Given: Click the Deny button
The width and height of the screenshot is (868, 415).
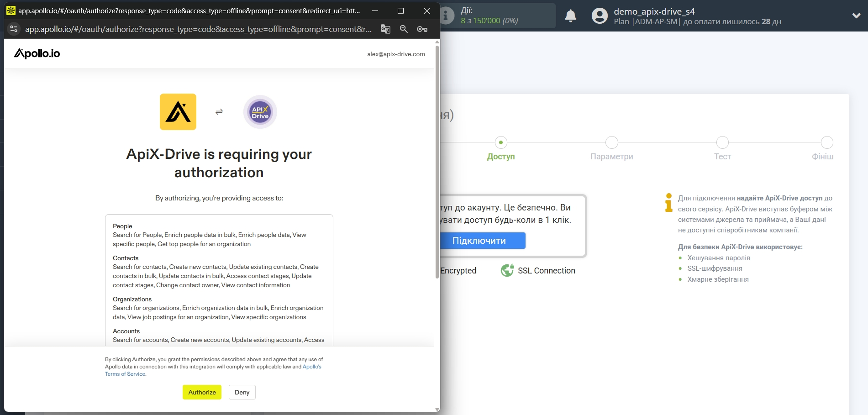Looking at the screenshot, I should tap(242, 392).
